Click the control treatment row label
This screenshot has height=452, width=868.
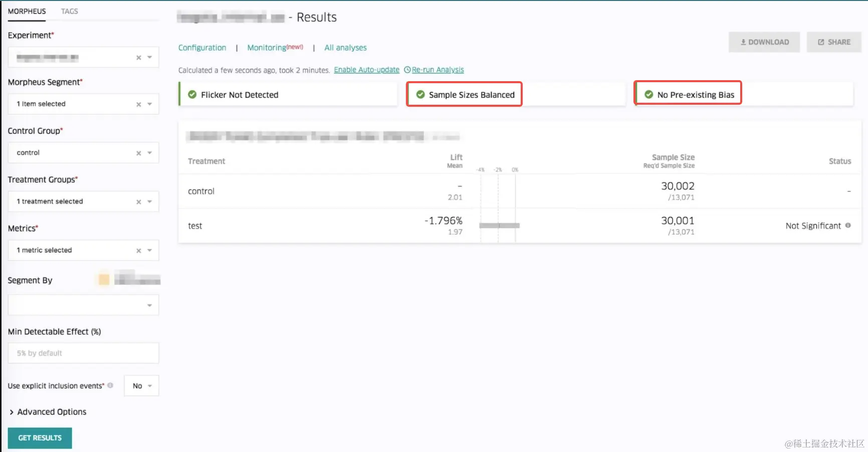coord(201,191)
